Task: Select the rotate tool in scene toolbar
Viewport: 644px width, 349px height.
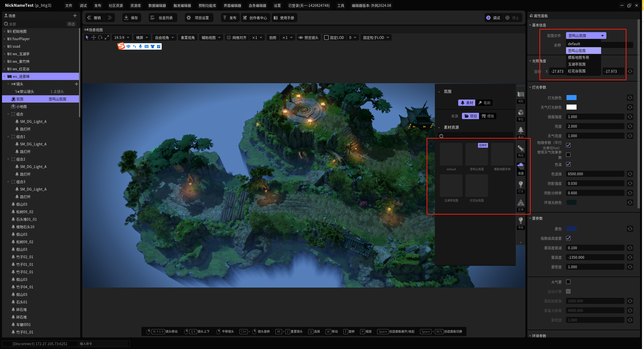Action: (100, 38)
